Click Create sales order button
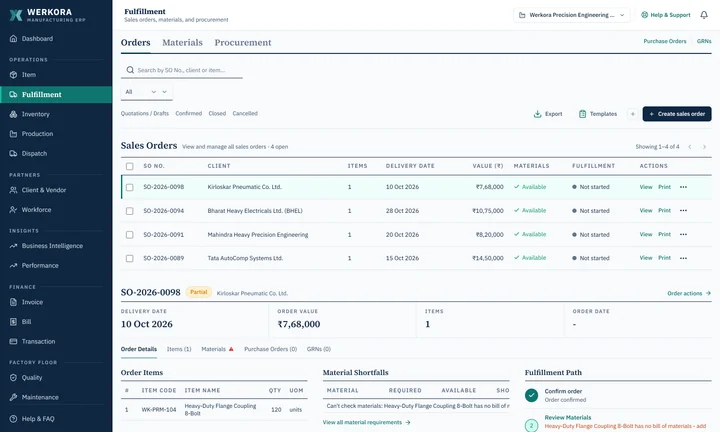The image size is (720, 432). pos(677,114)
